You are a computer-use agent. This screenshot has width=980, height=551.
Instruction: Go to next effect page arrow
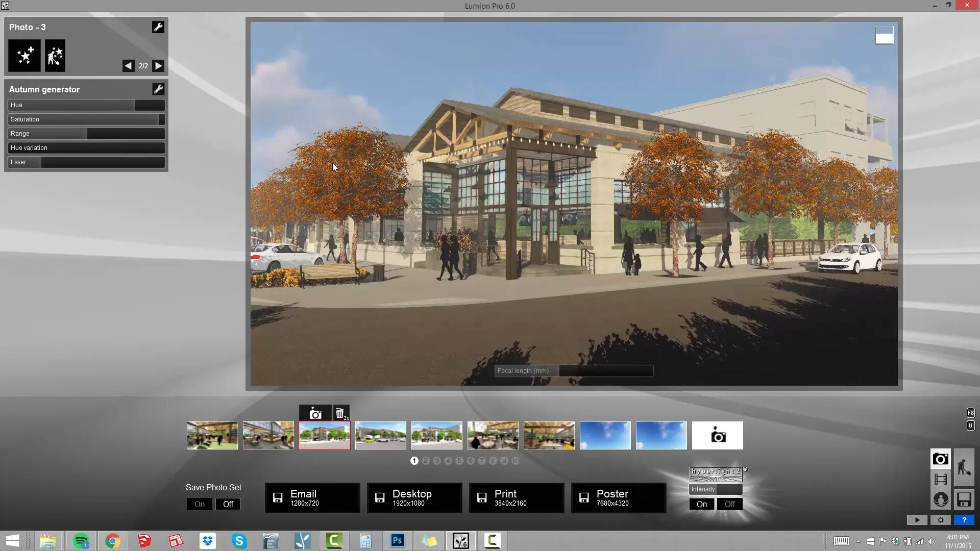pos(158,66)
